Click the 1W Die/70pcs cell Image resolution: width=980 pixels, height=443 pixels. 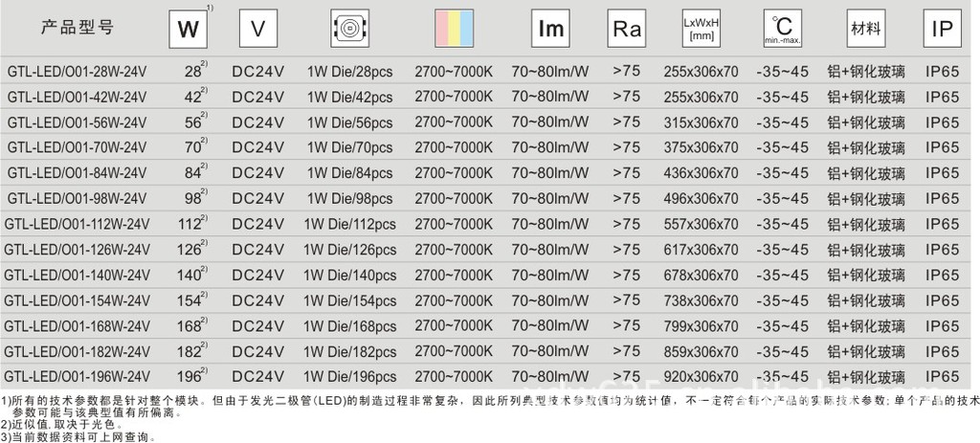pyautogui.click(x=349, y=147)
